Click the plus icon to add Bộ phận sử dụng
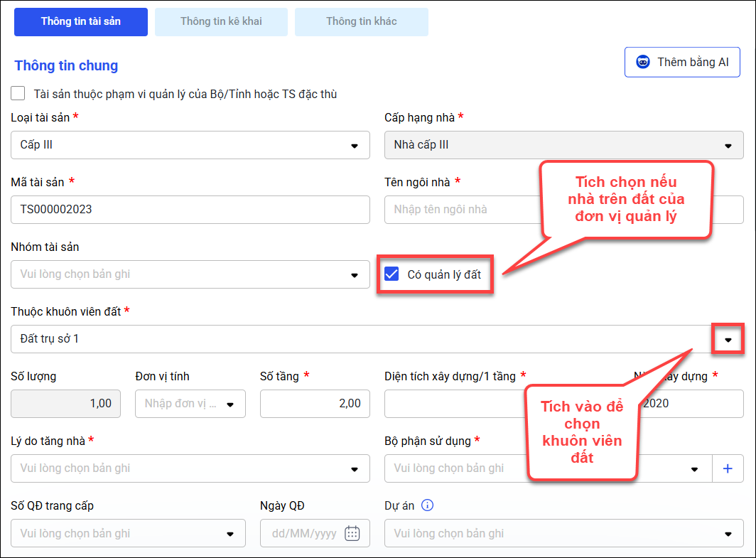 pos(728,468)
